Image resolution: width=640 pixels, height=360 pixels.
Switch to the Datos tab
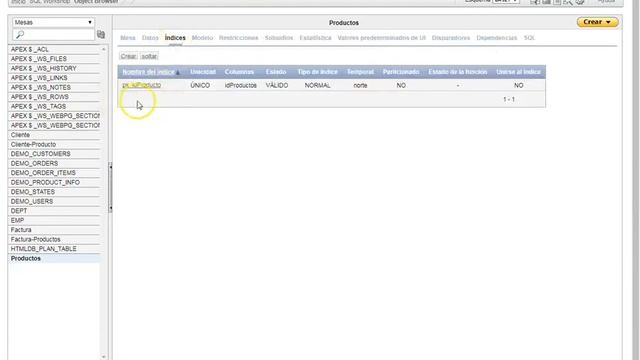tap(150, 38)
